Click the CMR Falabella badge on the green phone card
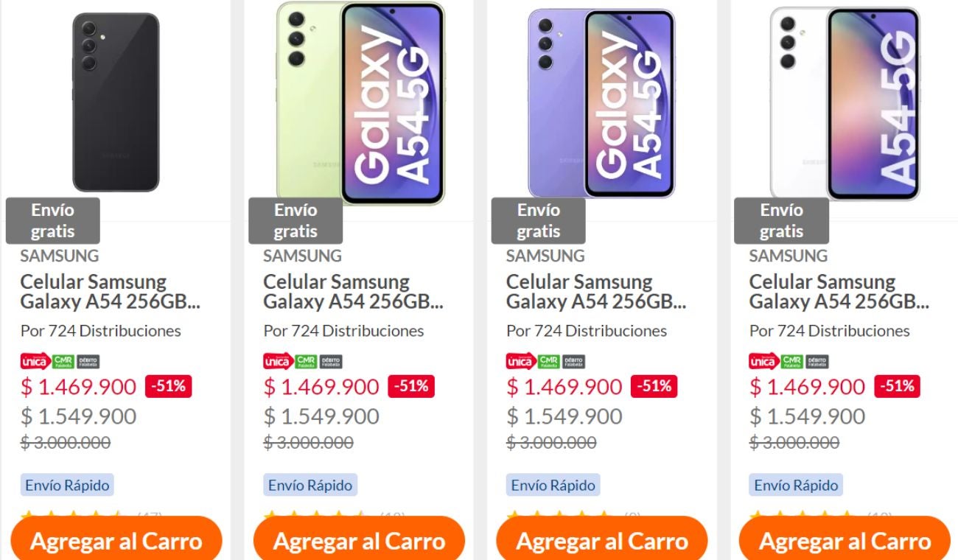 tap(304, 360)
